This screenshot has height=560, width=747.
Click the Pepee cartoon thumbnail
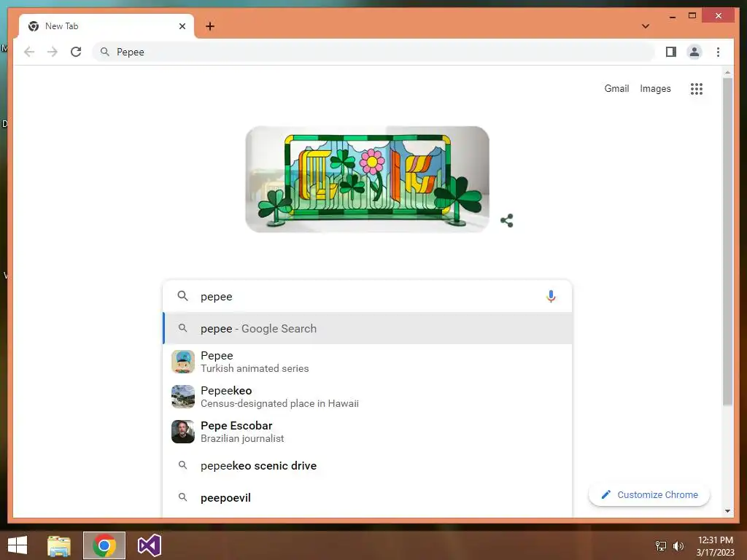tap(183, 362)
